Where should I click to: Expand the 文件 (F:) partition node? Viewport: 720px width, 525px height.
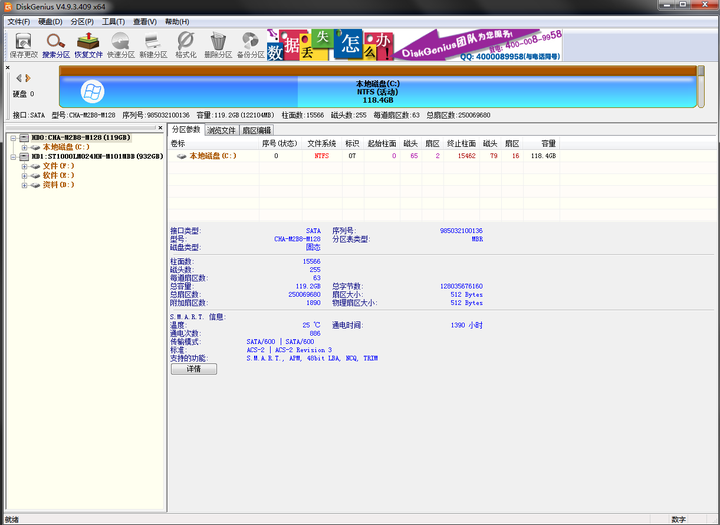24,166
